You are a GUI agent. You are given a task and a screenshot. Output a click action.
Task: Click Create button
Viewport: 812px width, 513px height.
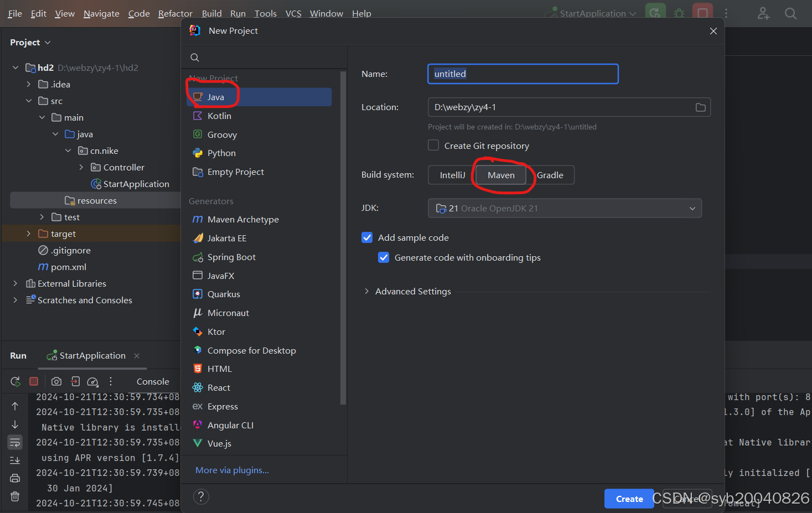[629, 499]
